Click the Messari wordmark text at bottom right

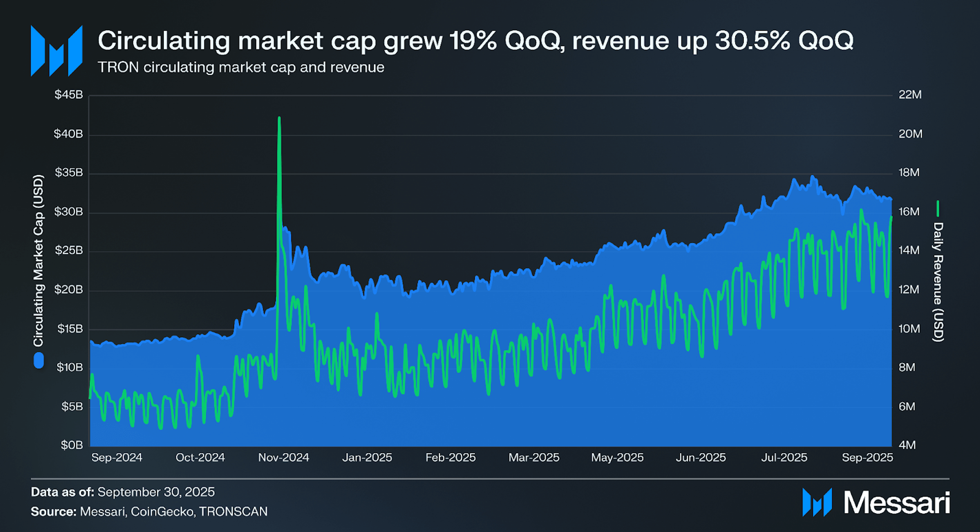click(x=897, y=503)
